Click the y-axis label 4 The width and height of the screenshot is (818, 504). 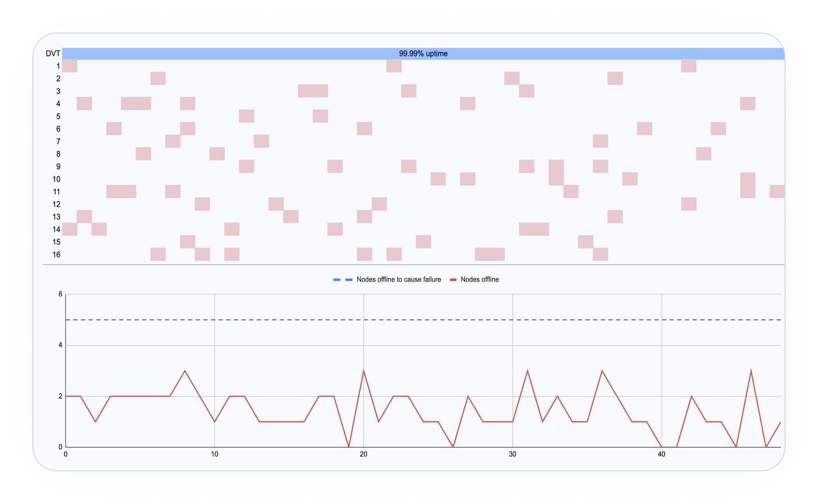(60, 345)
